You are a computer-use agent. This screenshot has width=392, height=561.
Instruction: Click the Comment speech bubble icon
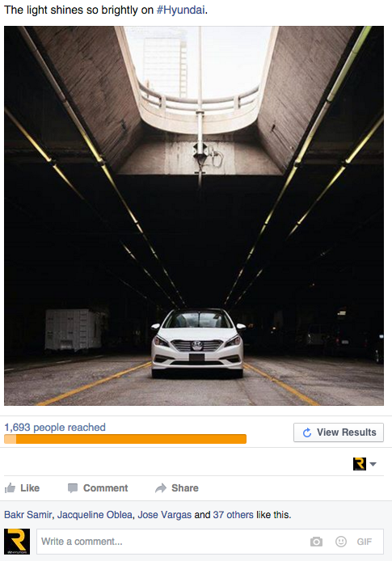[x=73, y=488]
